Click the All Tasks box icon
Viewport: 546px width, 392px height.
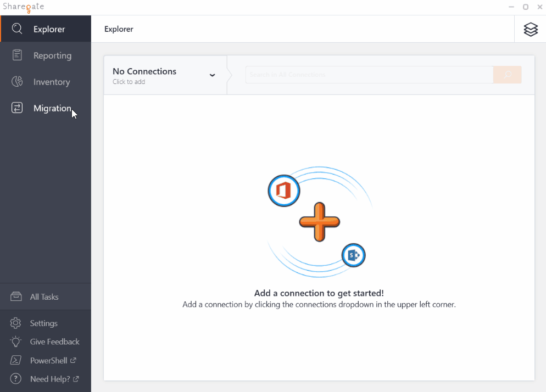click(x=16, y=296)
